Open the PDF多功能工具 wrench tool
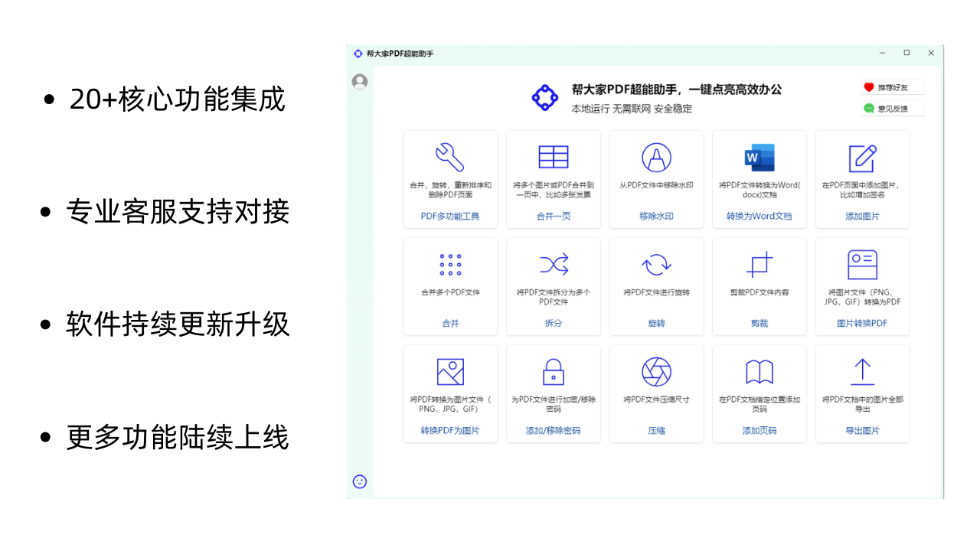 (x=450, y=158)
